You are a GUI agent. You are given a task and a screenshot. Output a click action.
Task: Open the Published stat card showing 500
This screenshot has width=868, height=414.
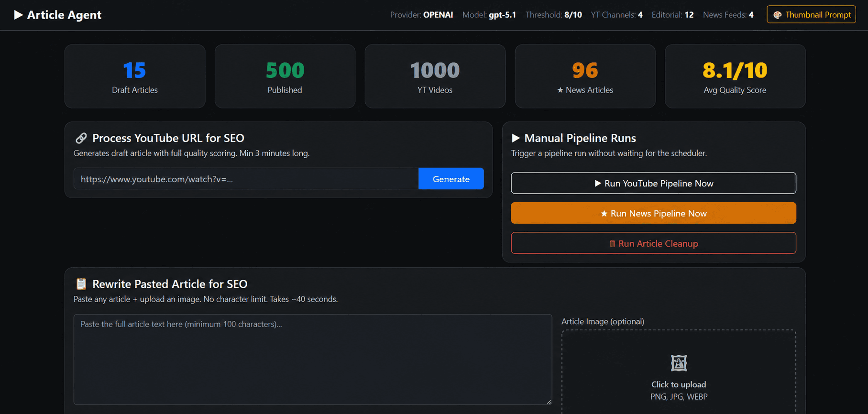click(x=285, y=76)
